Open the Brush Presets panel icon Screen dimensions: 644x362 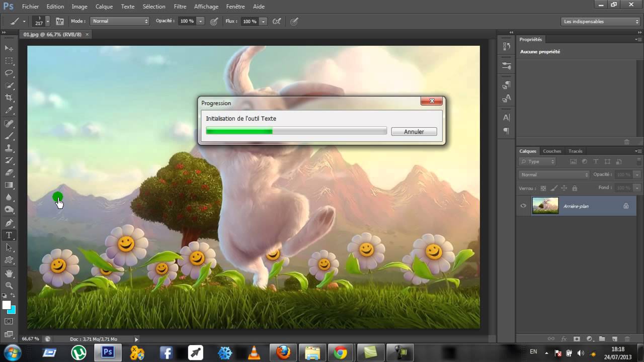tap(507, 65)
